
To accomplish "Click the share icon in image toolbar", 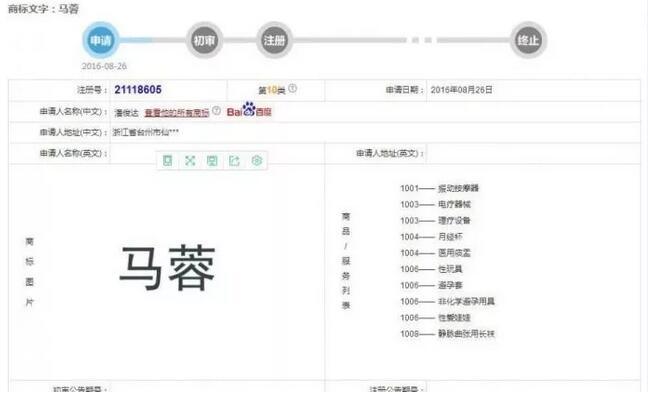I will [x=234, y=160].
